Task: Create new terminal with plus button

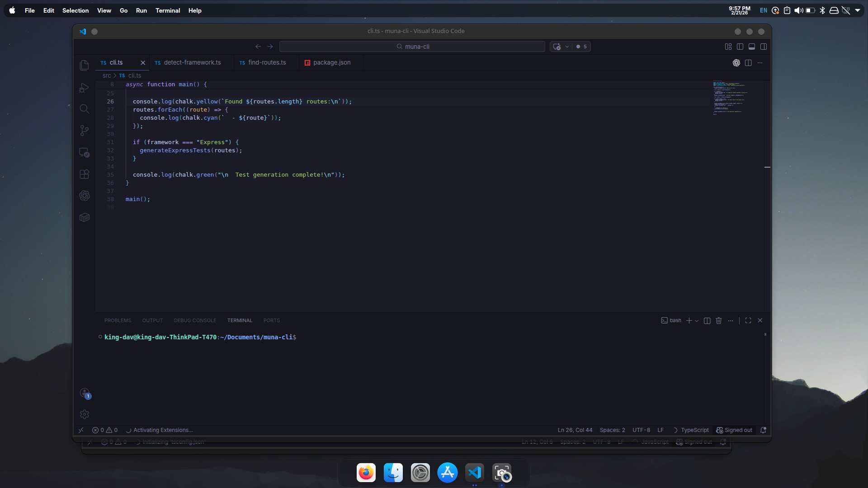Action: pyautogui.click(x=689, y=320)
